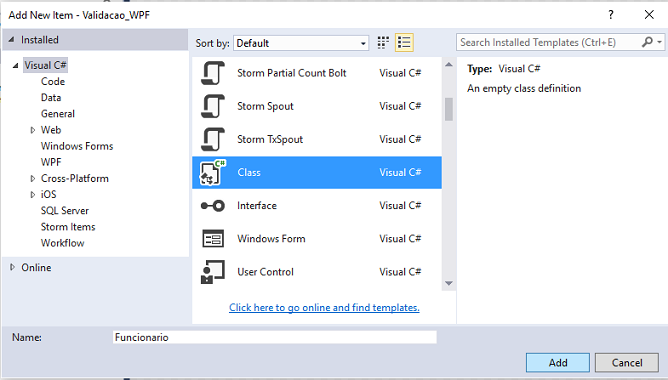Collapse the Visual C# tree node
Screen dimensions: 668x380
[x=15, y=66]
